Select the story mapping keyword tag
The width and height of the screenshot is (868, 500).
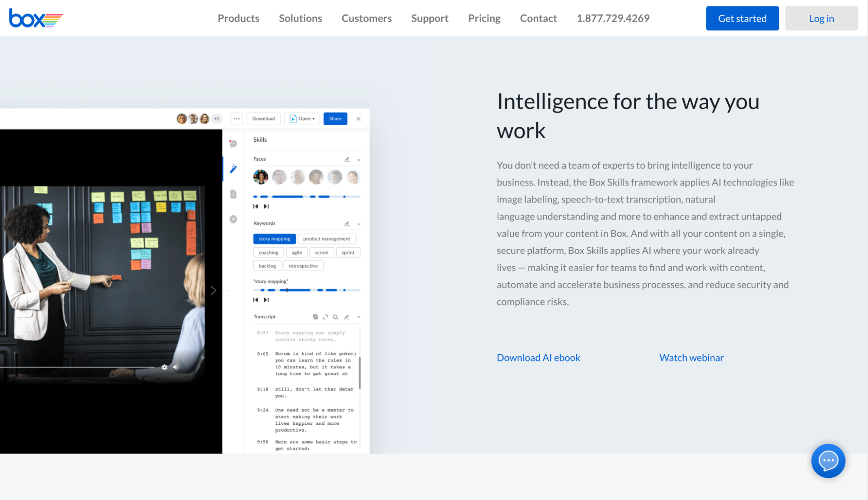(274, 239)
